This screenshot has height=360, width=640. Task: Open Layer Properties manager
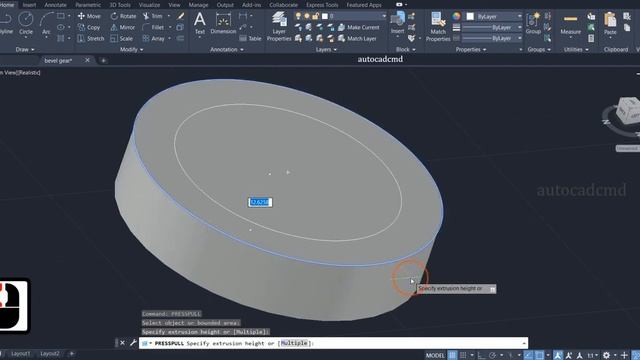[279, 26]
